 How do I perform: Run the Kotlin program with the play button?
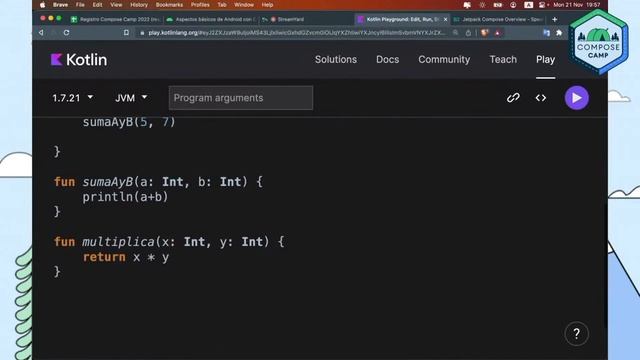[576, 98]
